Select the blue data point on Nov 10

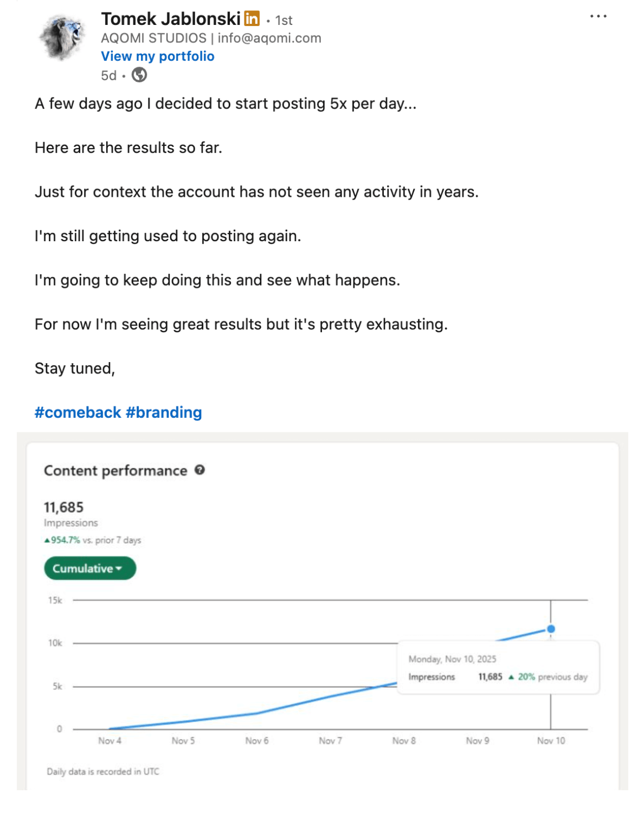551,629
